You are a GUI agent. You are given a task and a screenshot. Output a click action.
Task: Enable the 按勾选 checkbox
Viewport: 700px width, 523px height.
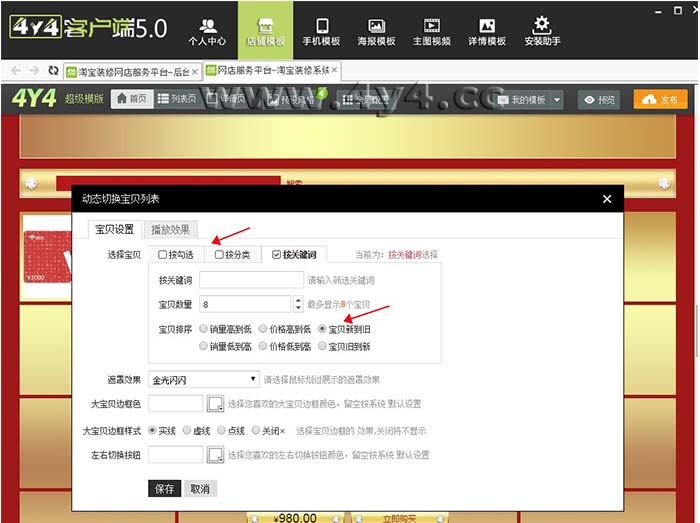tap(164, 255)
